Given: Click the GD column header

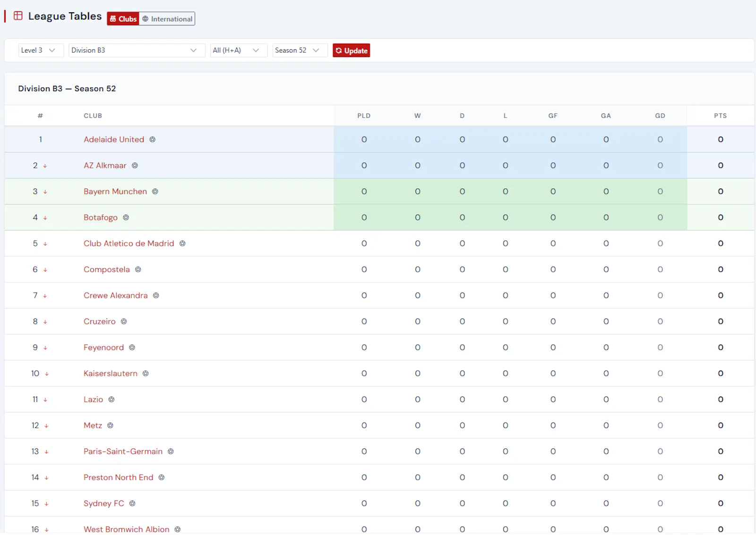Looking at the screenshot, I should pyautogui.click(x=660, y=116).
